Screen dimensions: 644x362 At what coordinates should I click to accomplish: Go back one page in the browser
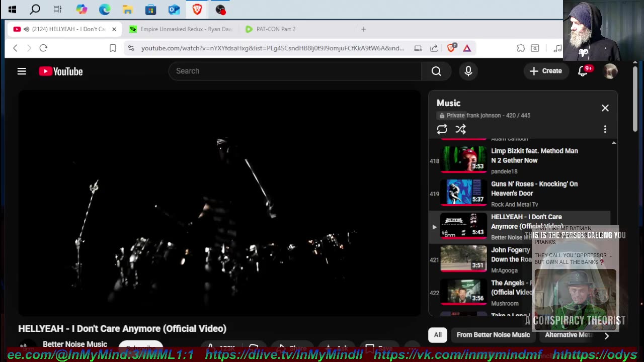point(15,48)
